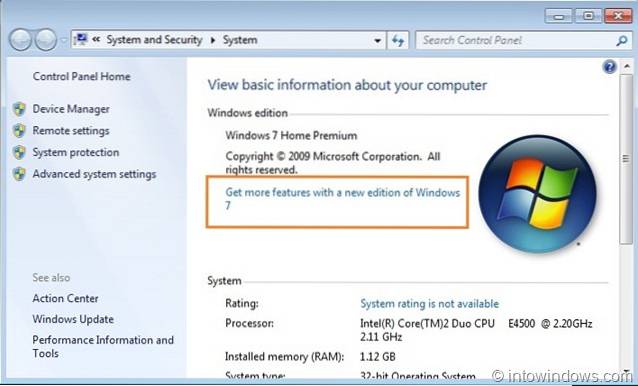Image resolution: width=638 pixels, height=386 pixels.
Task: Open Performance Information and Tools
Action: tap(103, 347)
